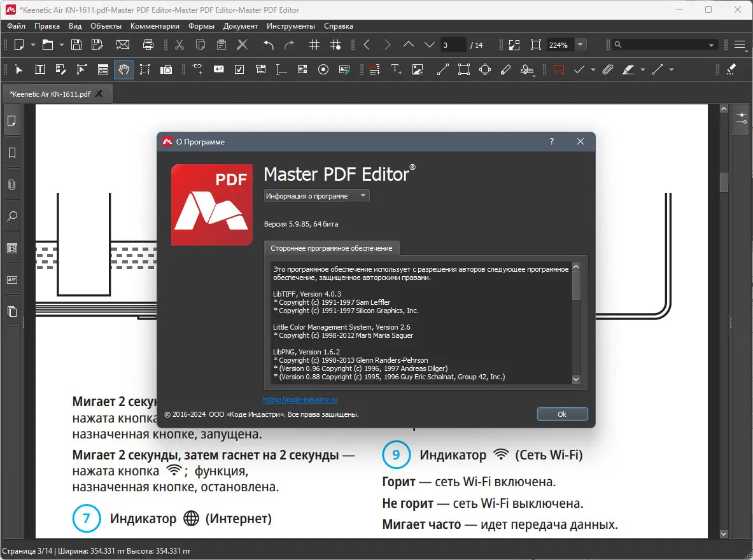753x560 pixels.
Task: Select the Edit Text tool
Action: tap(40, 69)
